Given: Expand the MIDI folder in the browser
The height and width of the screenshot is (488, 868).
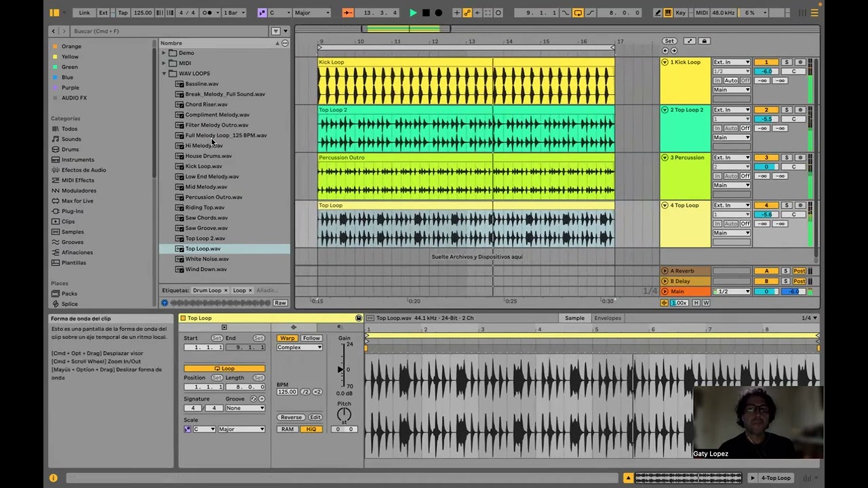Looking at the screenshot, I should pos(164,63).
